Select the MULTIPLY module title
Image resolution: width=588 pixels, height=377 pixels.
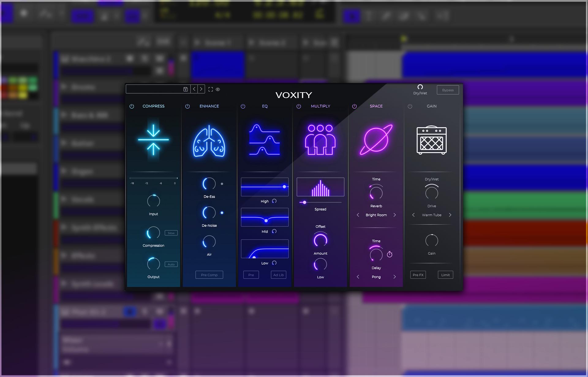point(320,106)
